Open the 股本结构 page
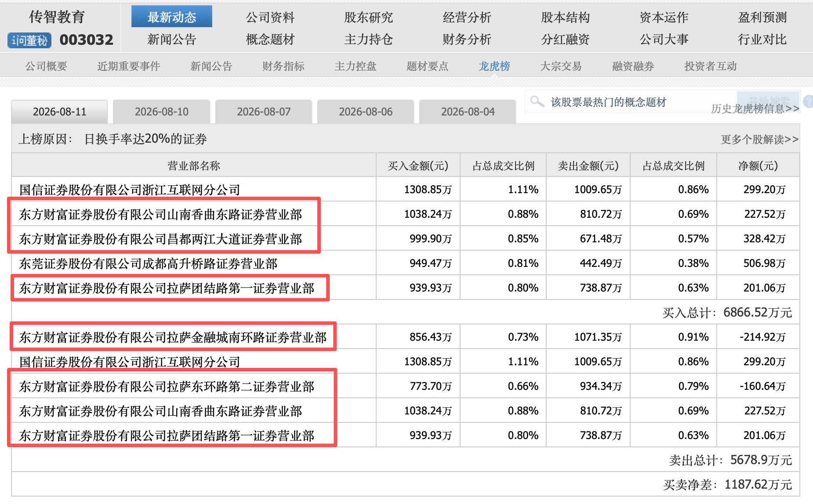 [x=566, y=17]
